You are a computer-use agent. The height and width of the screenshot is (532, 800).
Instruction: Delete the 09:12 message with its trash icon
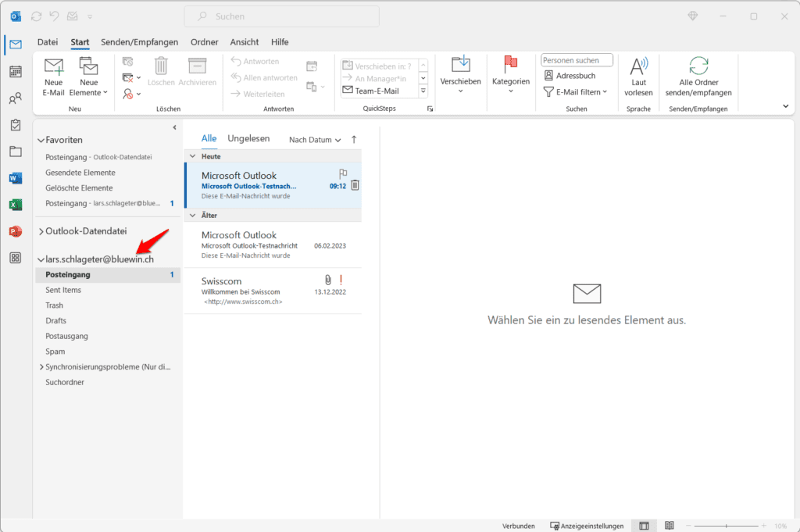click(355, 185)
